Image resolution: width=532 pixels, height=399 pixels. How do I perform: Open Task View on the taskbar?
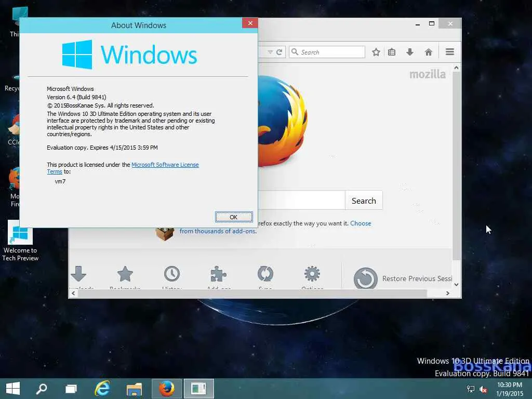pyautogui.click(x=71, y=389)
